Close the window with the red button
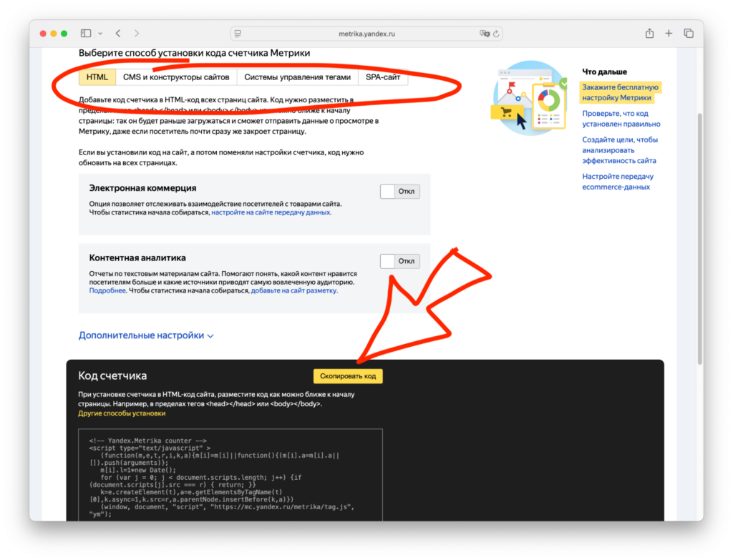The width and height of the screenshot is (733, 560). click(43, 34)
